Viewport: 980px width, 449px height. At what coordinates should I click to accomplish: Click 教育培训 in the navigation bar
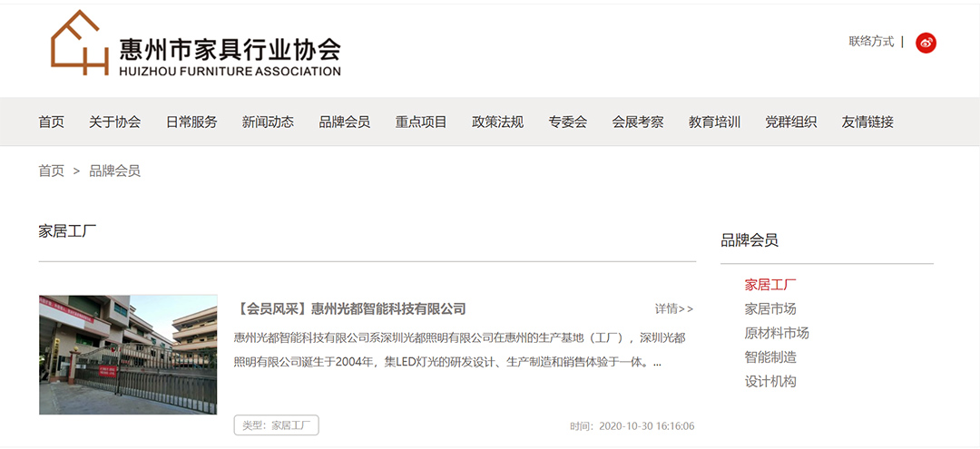pos(714,122)
